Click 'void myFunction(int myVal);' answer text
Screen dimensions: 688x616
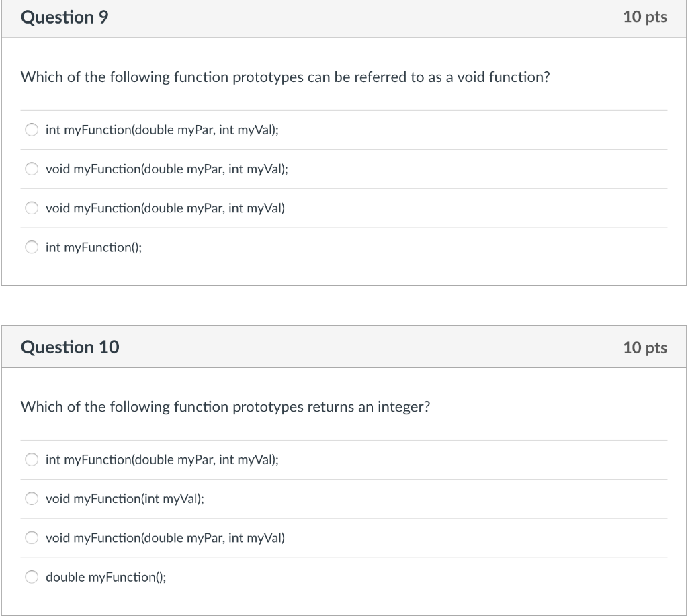125,499
